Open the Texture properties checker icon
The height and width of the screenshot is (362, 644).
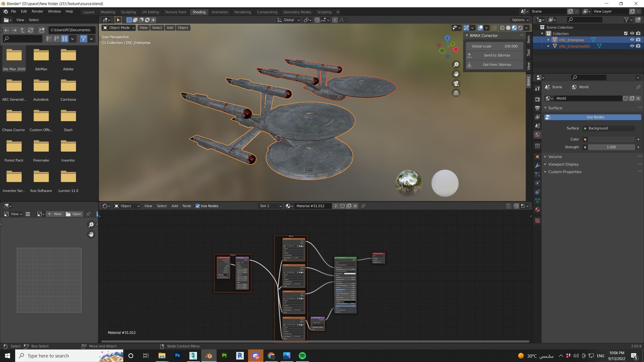537,221
